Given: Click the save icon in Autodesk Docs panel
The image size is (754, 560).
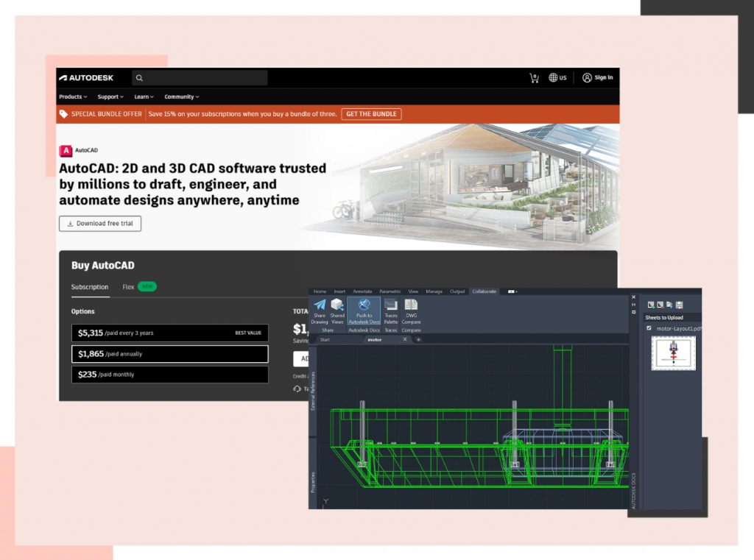Looking at the screenshot, I should [x=680, y=305].
